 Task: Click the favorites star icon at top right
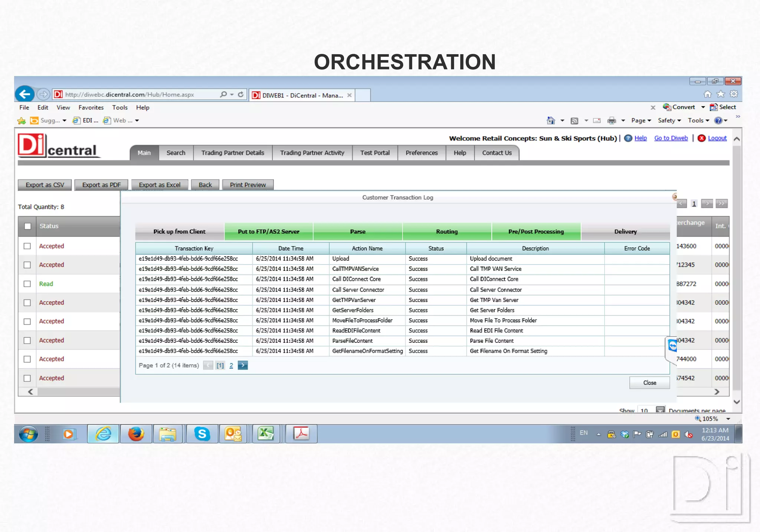click(721, 94)
